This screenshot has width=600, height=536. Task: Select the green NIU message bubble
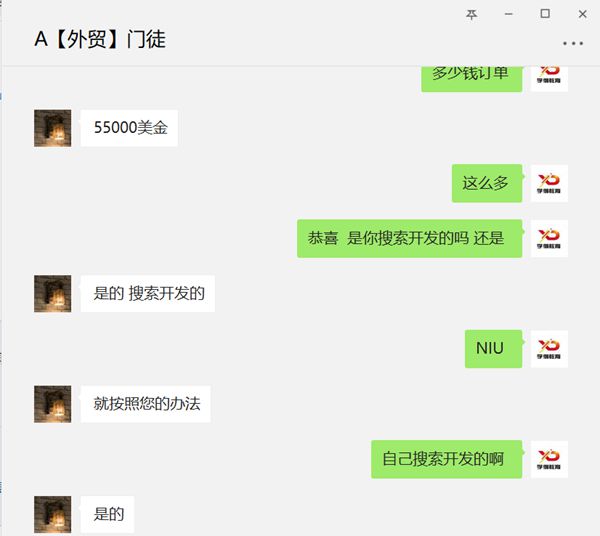tap(493, 349)
